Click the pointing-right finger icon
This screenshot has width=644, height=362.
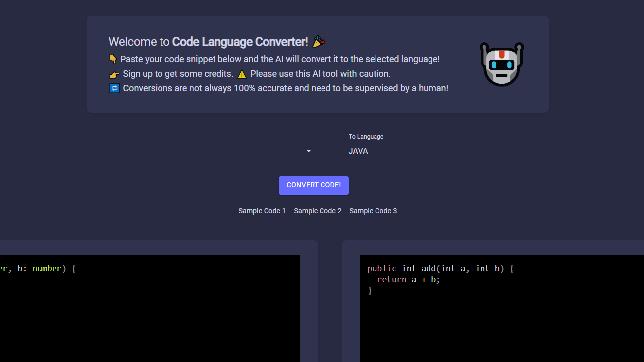114,74
